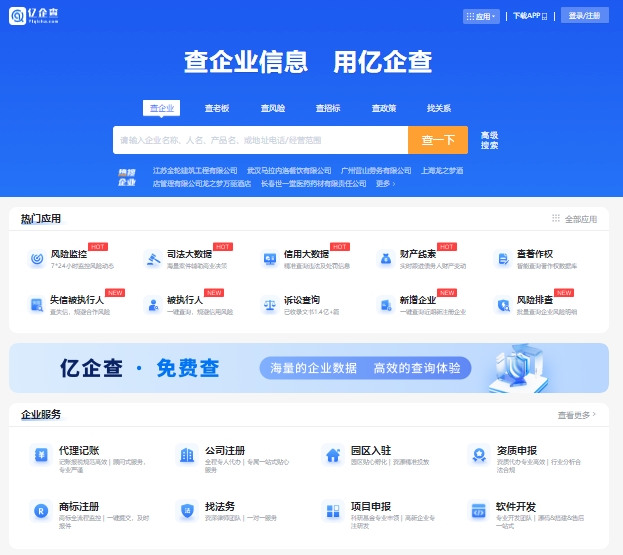Switch to the 查企业 tab
The height and width of the screenshot is (555, 623).
pyautogui.click(x=161, y=108)
